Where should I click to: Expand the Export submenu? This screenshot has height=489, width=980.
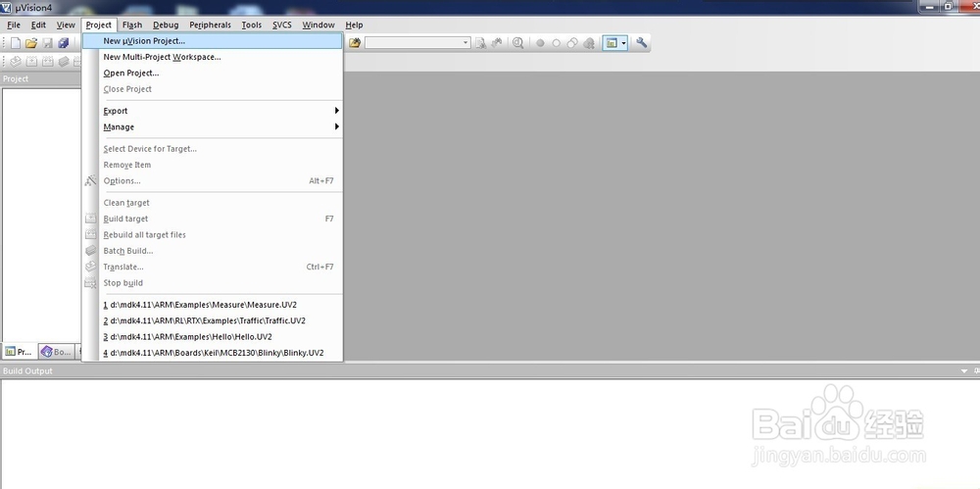(x=213, y=111)
